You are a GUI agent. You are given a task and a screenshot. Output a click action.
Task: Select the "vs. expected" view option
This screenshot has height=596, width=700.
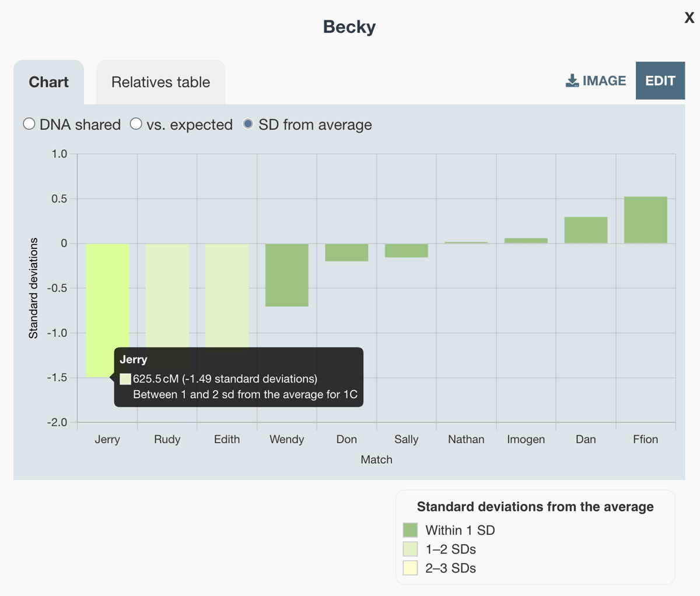pos(136,124)
